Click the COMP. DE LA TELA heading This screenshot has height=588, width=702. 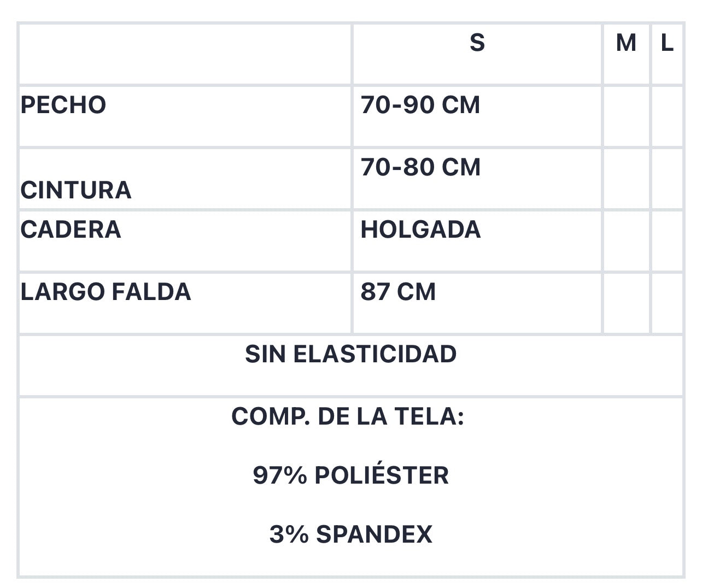point(348,416)
